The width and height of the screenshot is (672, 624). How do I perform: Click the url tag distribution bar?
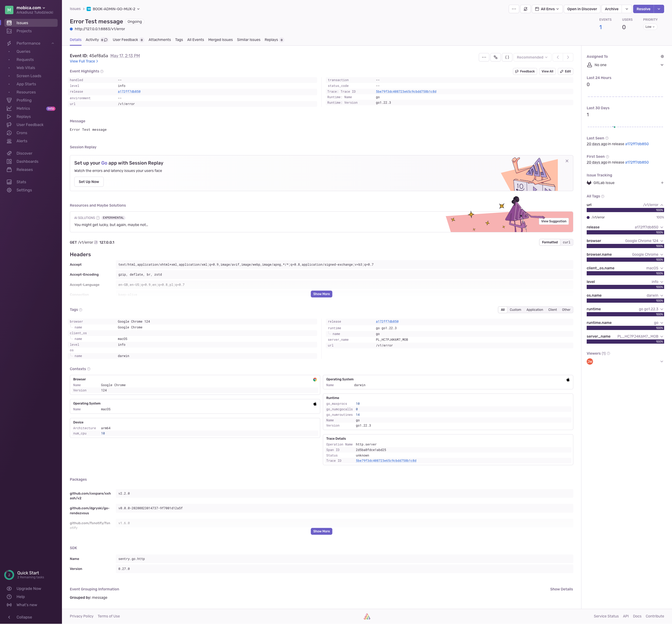(x=625, y=210)
